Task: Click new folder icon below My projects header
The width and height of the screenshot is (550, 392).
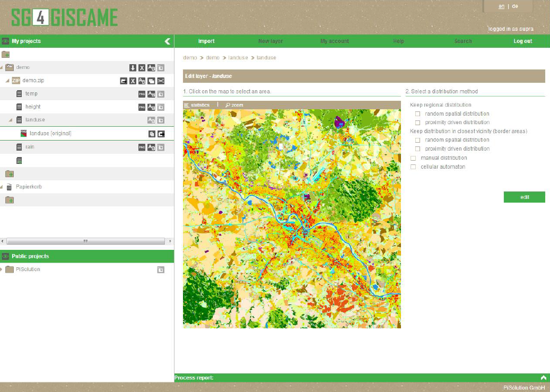Action: point(6,55)
